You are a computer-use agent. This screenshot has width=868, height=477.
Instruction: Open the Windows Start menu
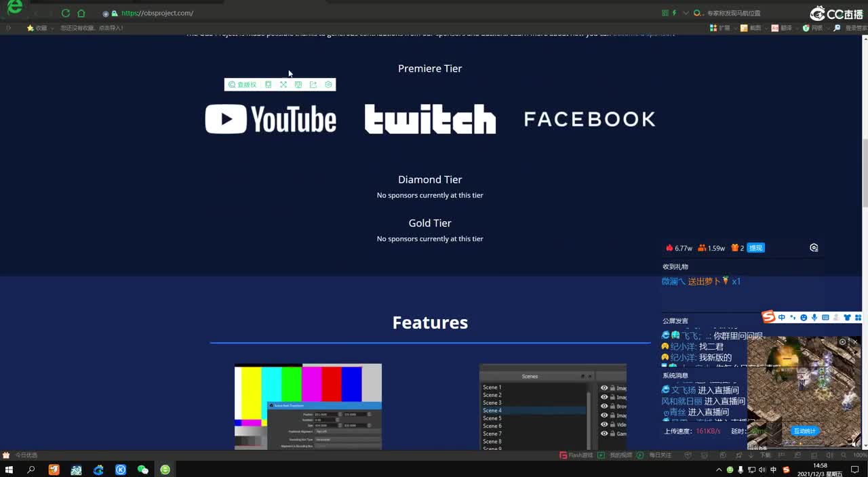tap(9, 470)
